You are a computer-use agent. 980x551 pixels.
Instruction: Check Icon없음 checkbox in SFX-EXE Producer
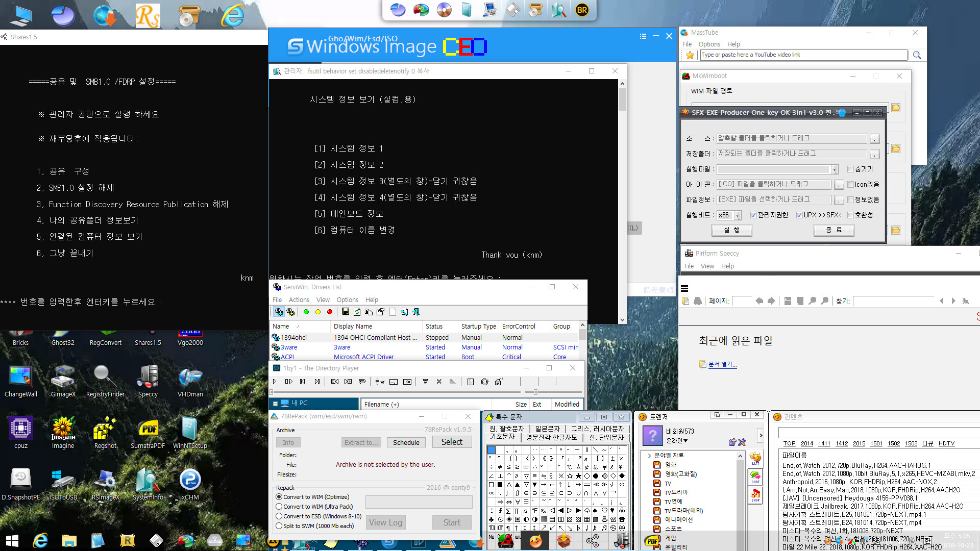(850, 184)
